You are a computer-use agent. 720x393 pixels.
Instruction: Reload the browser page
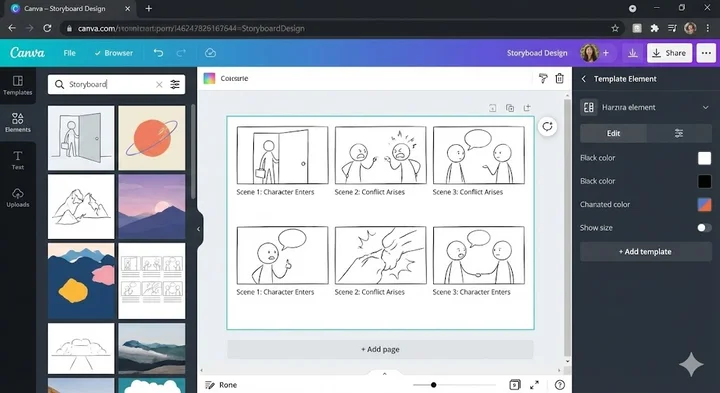pos(47,28)
